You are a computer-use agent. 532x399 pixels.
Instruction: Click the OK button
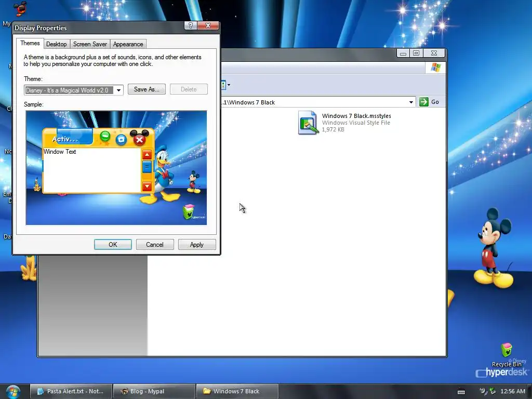coord(113,245)
